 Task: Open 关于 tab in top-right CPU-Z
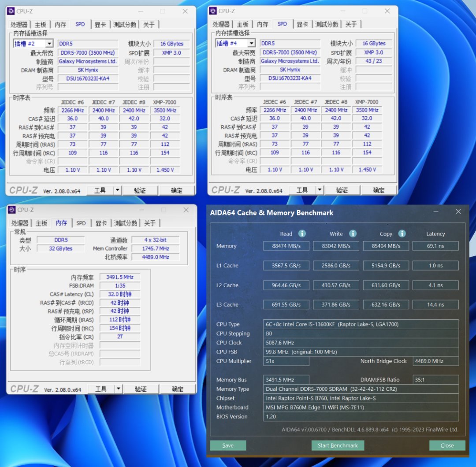click(x=351, y=24)
